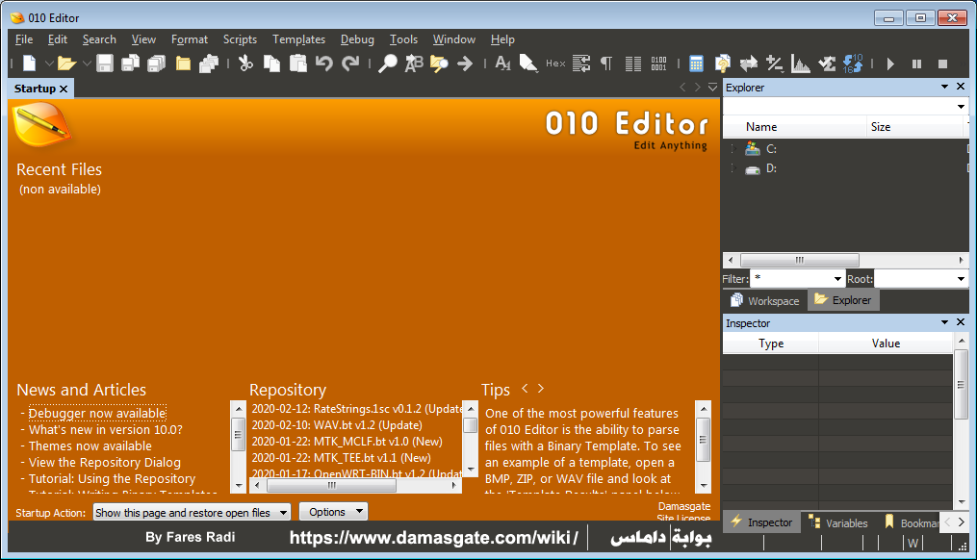Create a new file with toolbar icon
Viewport: 977px width, 560px height.
coord(29,63)
